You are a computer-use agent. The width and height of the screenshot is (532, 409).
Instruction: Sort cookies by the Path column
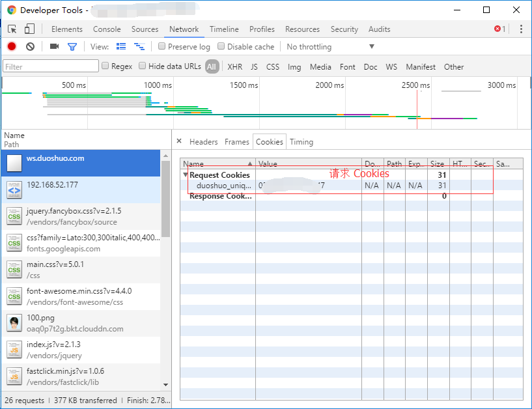pyautogui.click(x=394, y=164)
